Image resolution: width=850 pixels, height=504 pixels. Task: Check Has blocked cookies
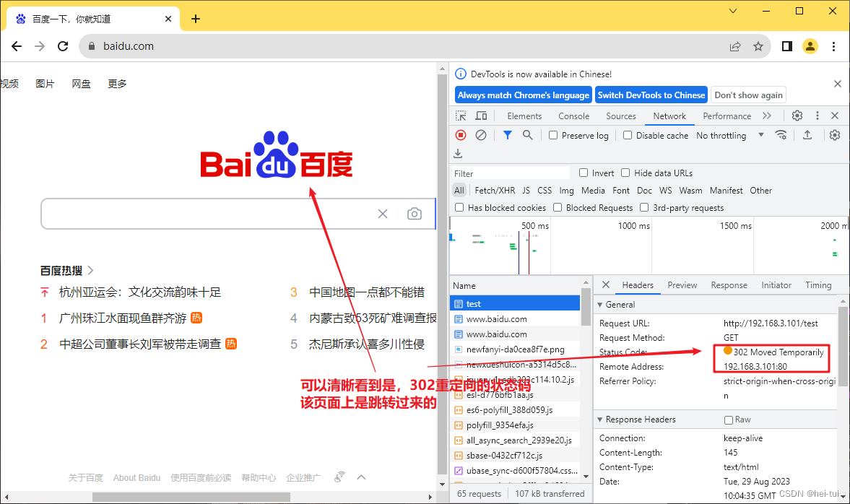459,207
